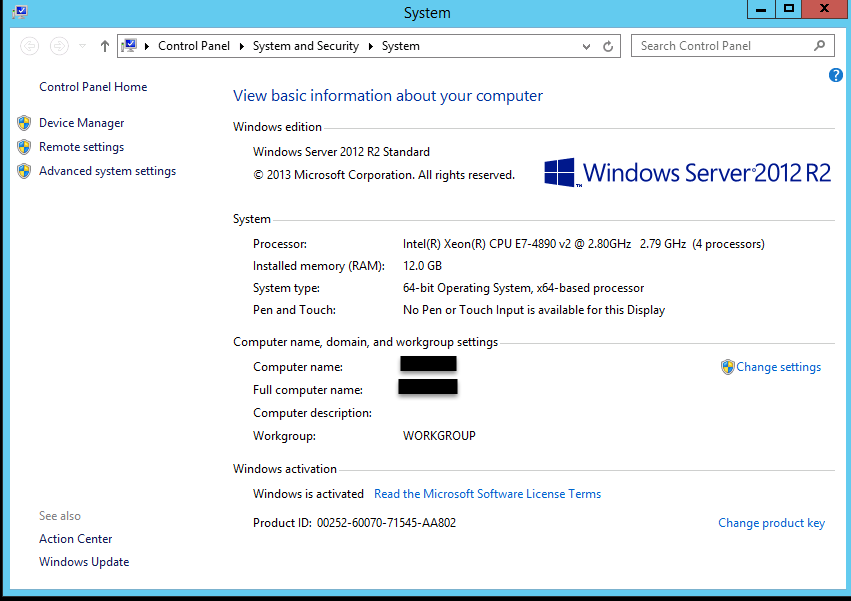Screen dimensions: 851x601
Task: Refresh the System page
Action: (x=608, y=46)
